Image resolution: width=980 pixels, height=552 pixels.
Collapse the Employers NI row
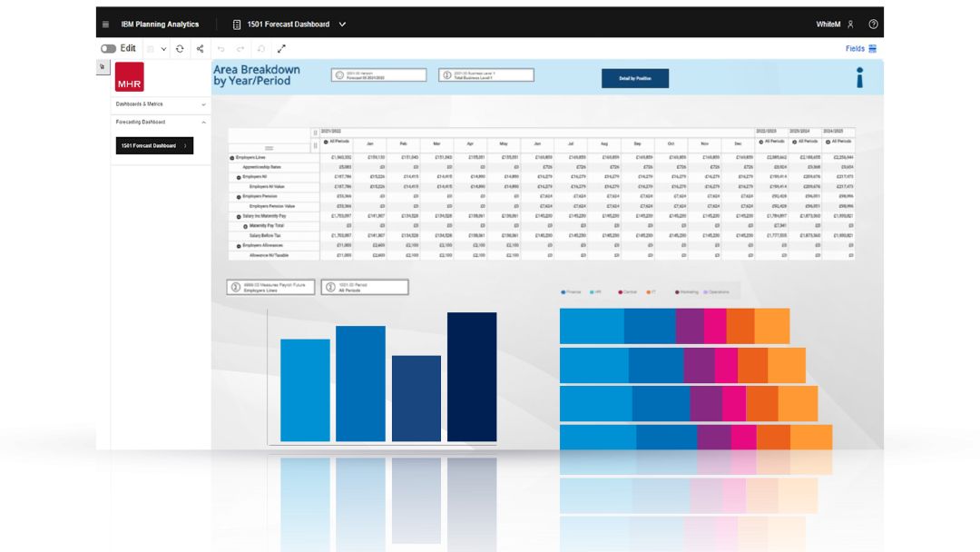click(239, 178)
